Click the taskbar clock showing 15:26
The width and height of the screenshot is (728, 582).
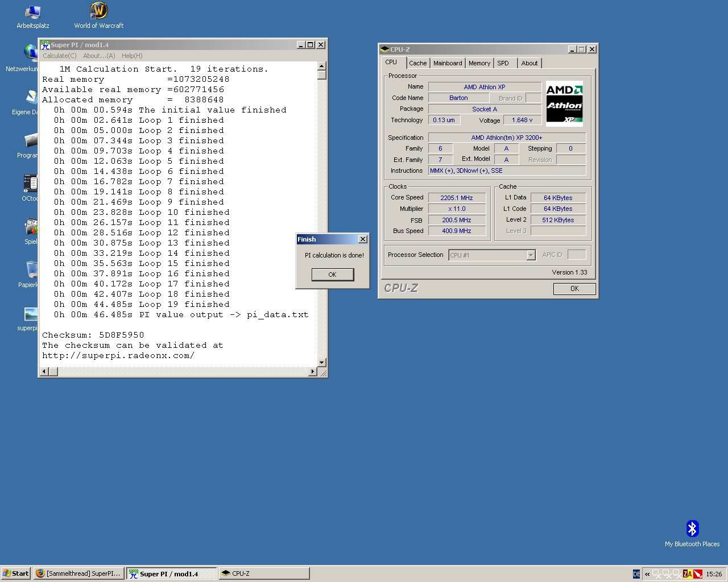(714, 574)
